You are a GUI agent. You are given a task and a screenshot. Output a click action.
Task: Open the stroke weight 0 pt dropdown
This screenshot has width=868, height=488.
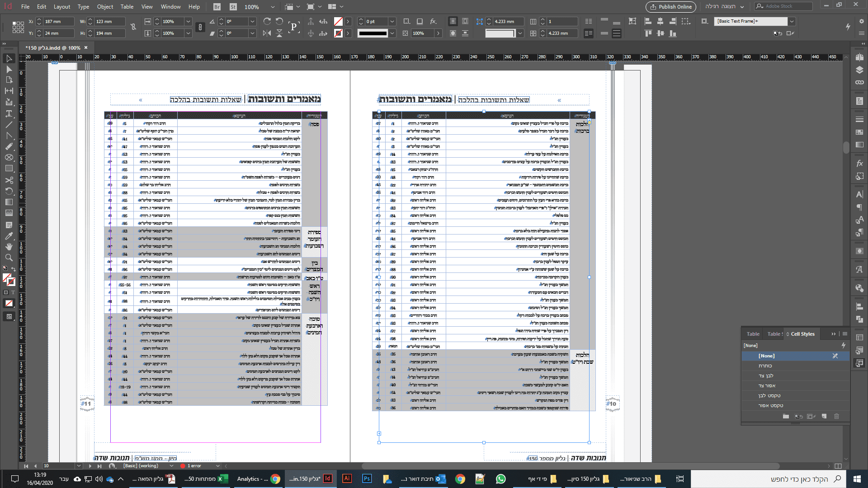[x=392, y=21]
